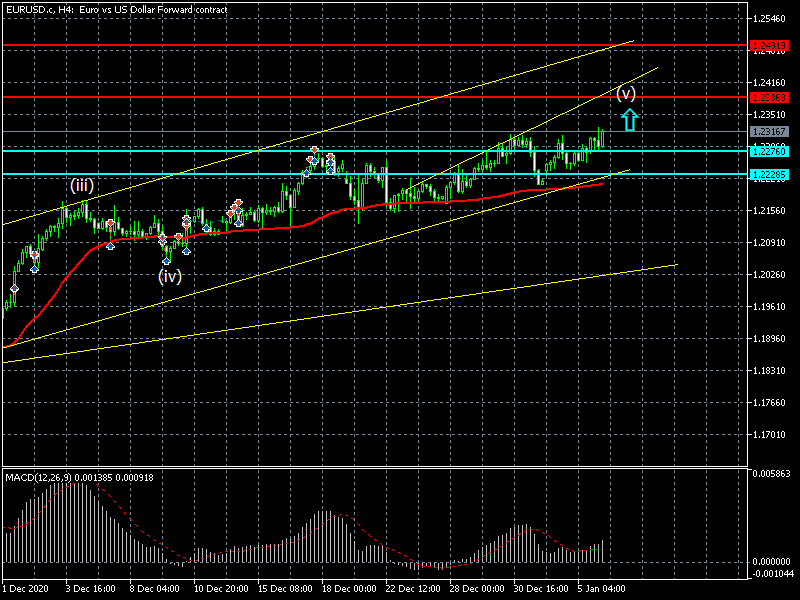Click the 5 Jan 04:00 date label

tap(603, 589)
